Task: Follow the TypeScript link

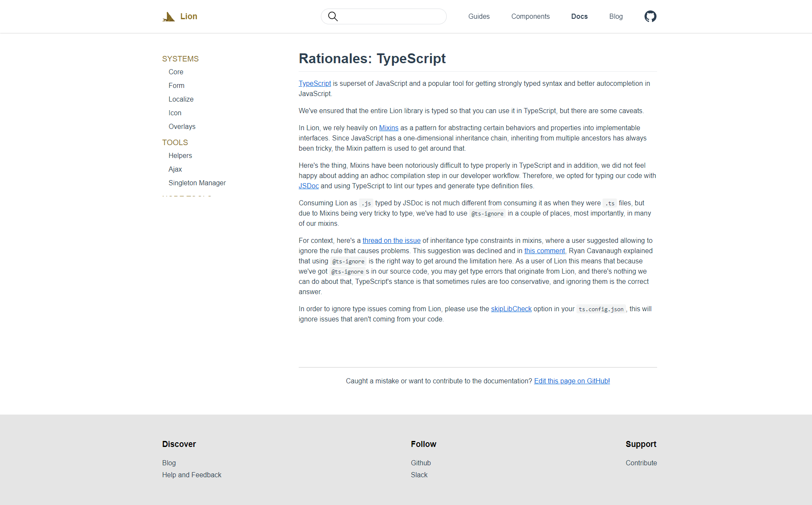Action: pos(314,83)
